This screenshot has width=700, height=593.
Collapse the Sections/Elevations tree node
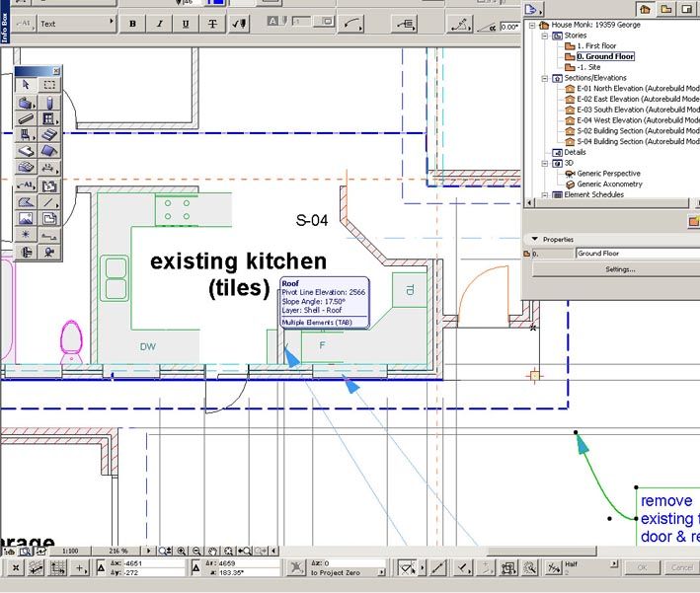545,78
